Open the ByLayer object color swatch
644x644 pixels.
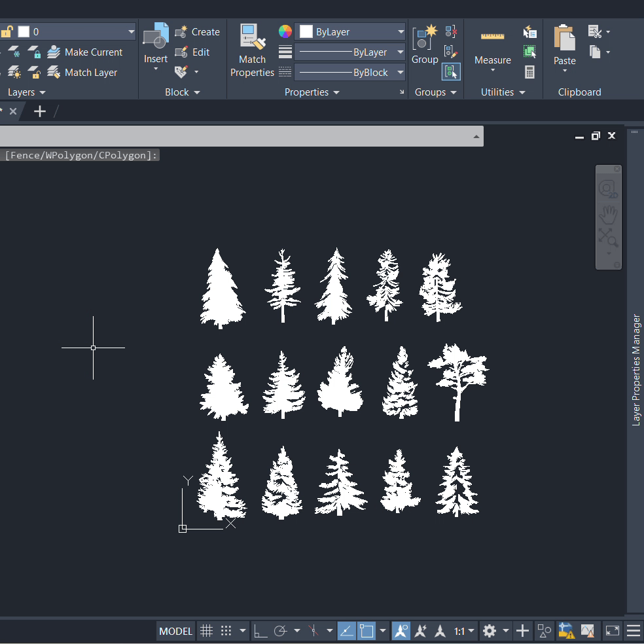coord(306,31)
